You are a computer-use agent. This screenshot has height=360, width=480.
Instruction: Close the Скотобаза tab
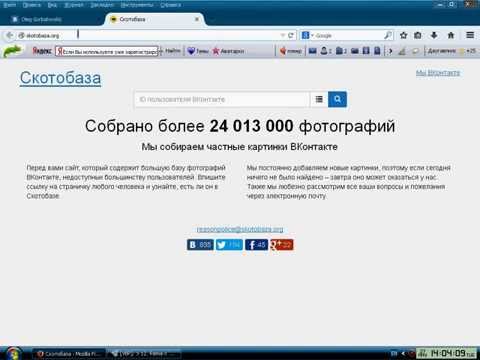(197, 19)
